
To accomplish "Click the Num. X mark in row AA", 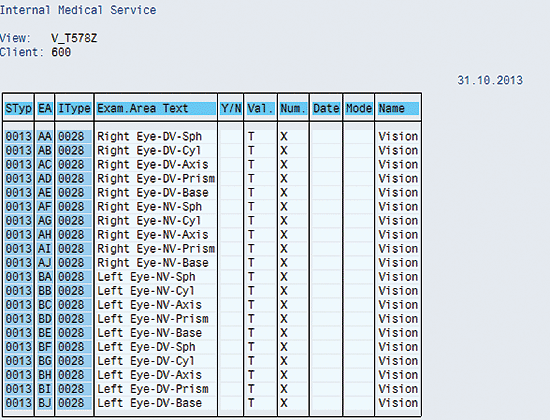I will tap(284, 136).
